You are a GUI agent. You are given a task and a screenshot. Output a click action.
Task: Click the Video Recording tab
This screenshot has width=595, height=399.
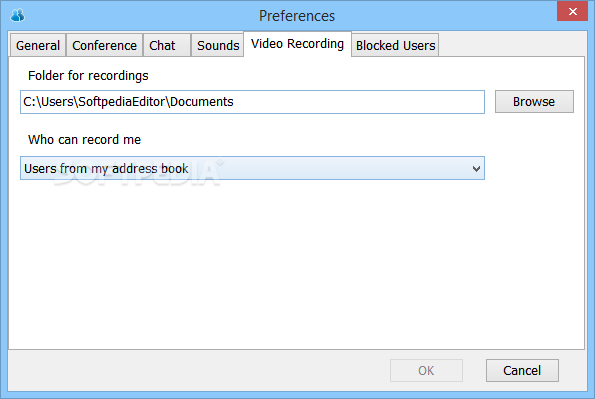(x=298, y=44)
